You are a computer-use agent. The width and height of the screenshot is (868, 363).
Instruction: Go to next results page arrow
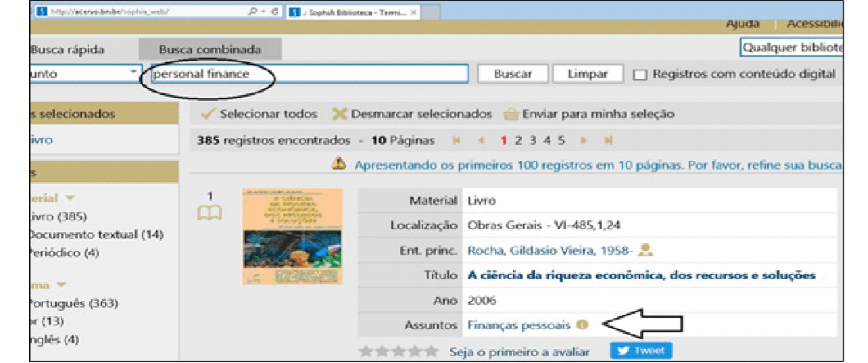(585, 141)
